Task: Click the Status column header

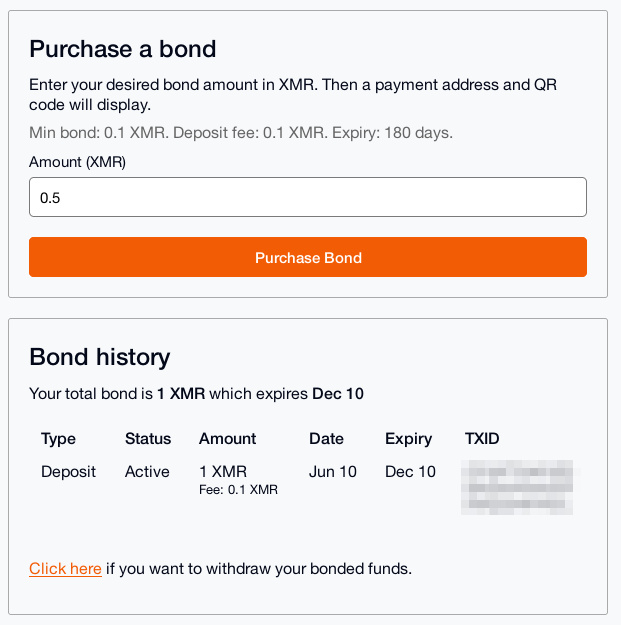Action: [x=148, y=438]
